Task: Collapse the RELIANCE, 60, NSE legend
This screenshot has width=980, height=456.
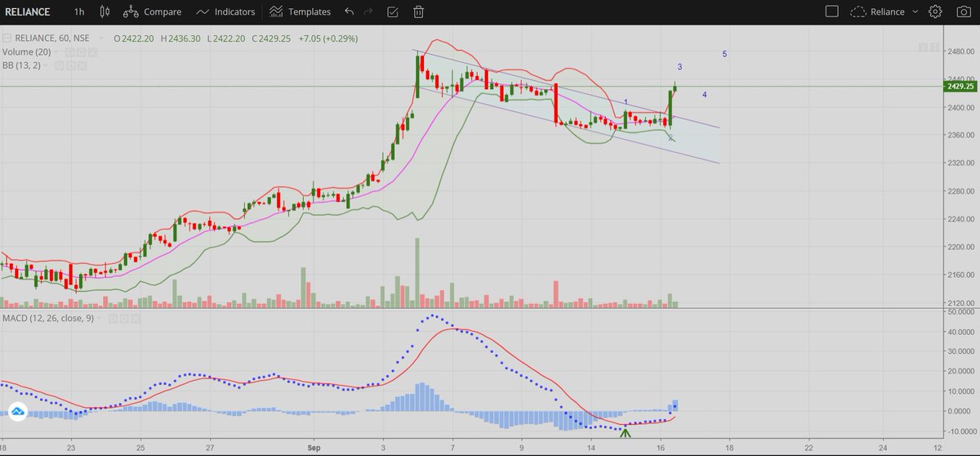Action: (x=6, y=38)
